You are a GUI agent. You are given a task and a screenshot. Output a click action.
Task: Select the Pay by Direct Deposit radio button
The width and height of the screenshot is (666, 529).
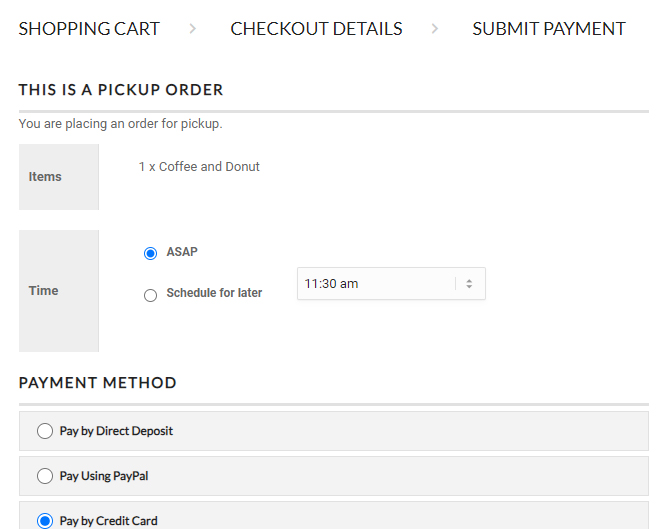click(45, 431)
